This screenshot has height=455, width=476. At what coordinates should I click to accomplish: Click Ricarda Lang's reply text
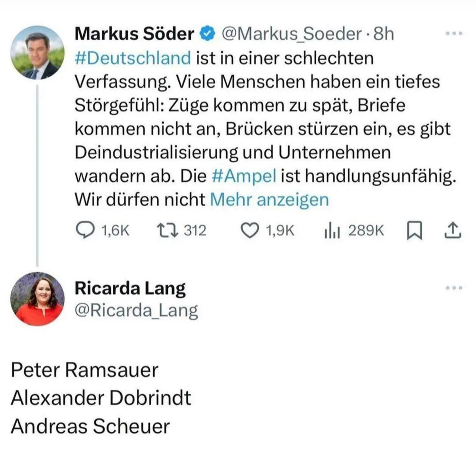[x=101, y=398]
